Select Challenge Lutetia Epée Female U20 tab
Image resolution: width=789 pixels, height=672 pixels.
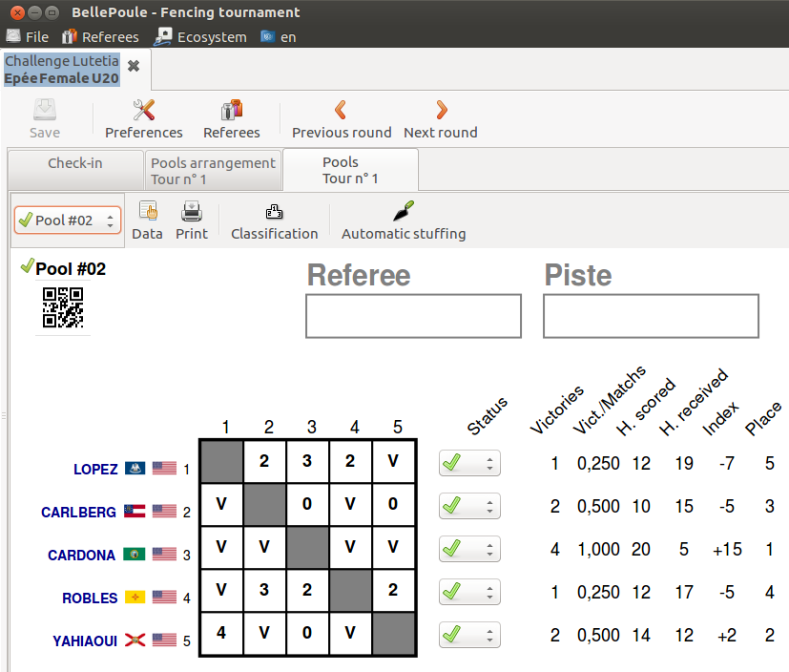[62, 70]
